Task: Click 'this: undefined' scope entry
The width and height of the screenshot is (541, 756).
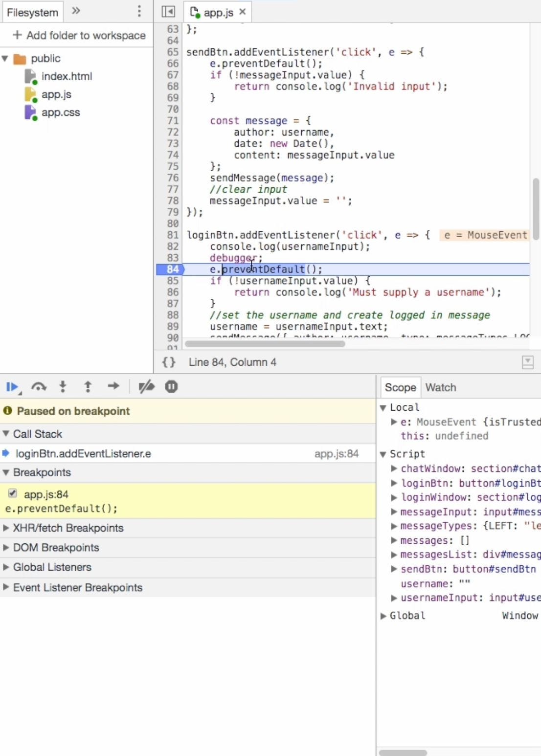Action: (444, 436)
